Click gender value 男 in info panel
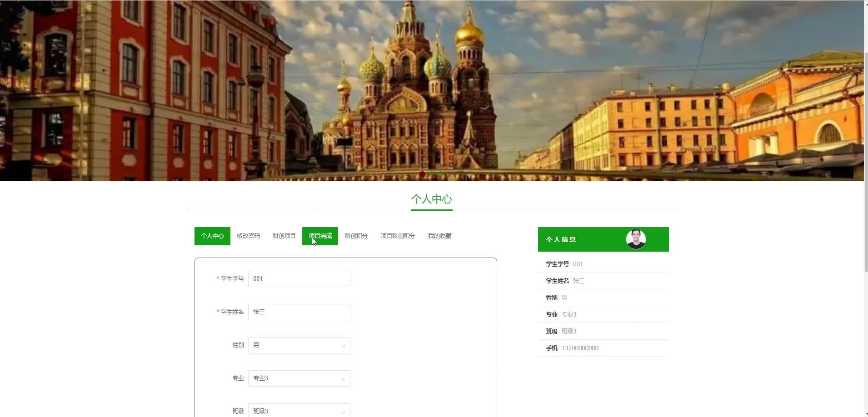Viewport: 868px width, 417px height. 564,298
